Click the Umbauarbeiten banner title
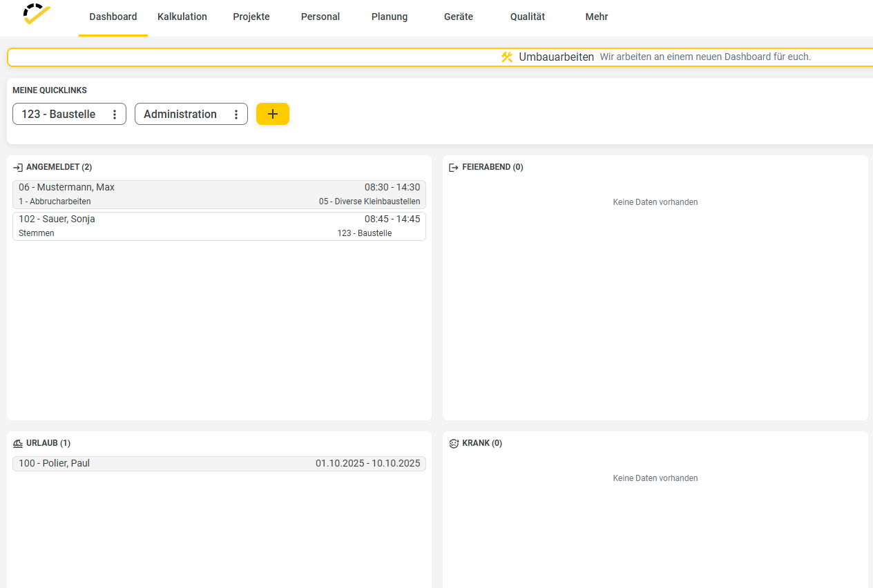This screenshot has height=588, width=873. (557, 57)
